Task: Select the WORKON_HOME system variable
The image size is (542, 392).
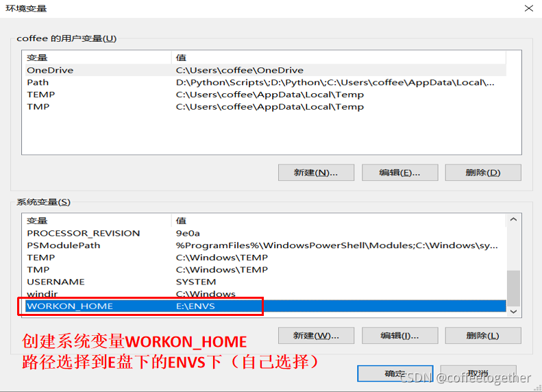Action: pyautogui.click(x=265, y=306)
